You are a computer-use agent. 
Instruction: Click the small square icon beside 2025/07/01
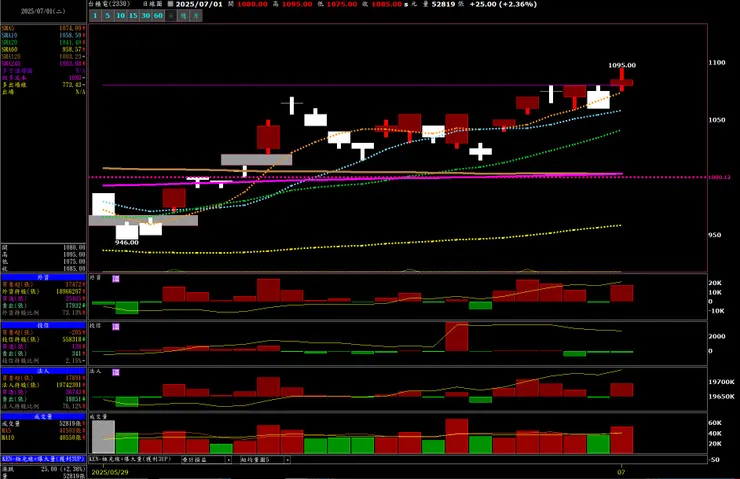click(170, 4)
